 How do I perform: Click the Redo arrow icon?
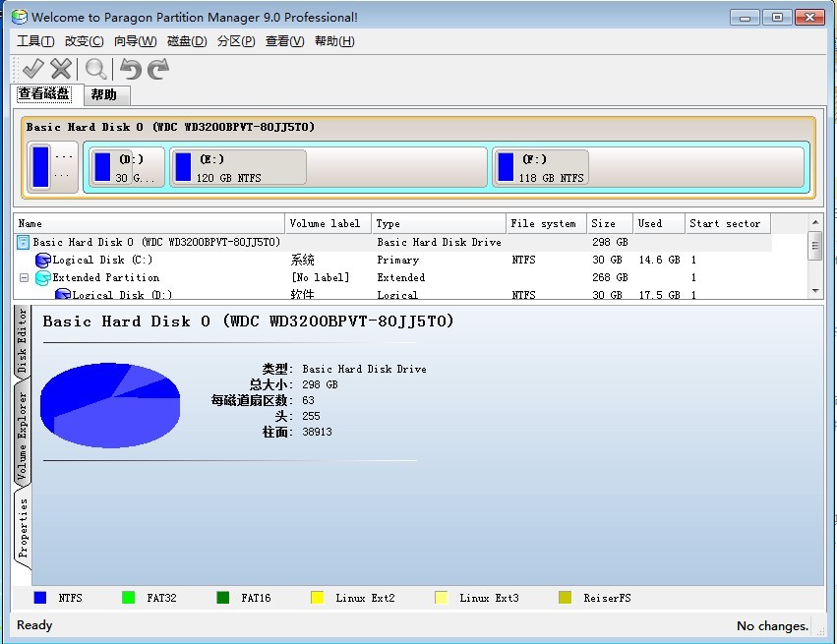(x=158, y=69)
